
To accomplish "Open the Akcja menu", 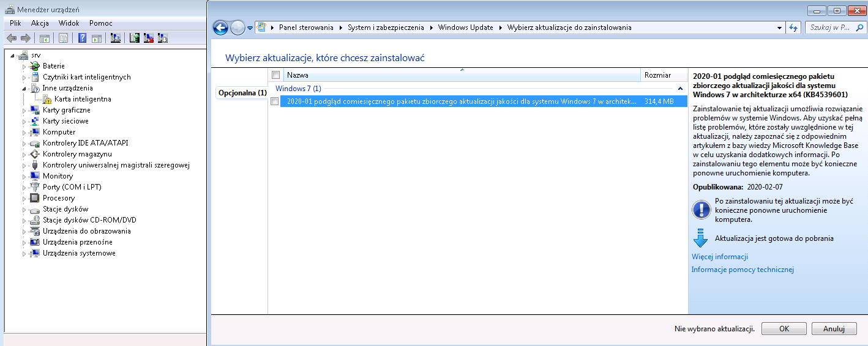I will 40,23.
